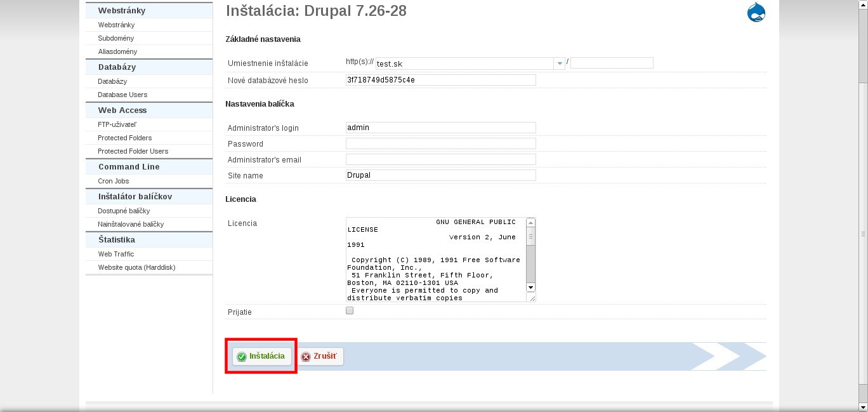The height and width of the screenshot is (412, 868).
Task: Open FTP-užívateľ in the sidebar
Action: pos(117,124)
